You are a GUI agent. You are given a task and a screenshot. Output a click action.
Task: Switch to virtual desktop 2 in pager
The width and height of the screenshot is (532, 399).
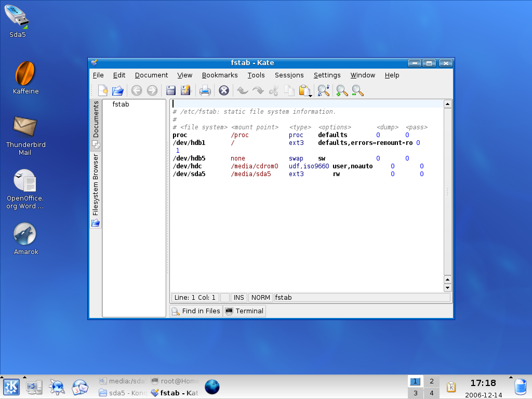(x=431, y=381)
